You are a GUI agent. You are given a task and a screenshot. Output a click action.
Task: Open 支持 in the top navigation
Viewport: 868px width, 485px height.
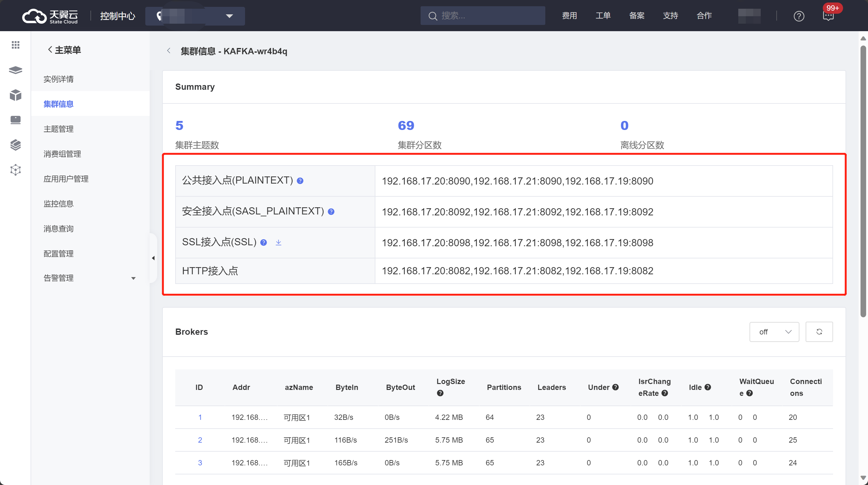[671, 16]
